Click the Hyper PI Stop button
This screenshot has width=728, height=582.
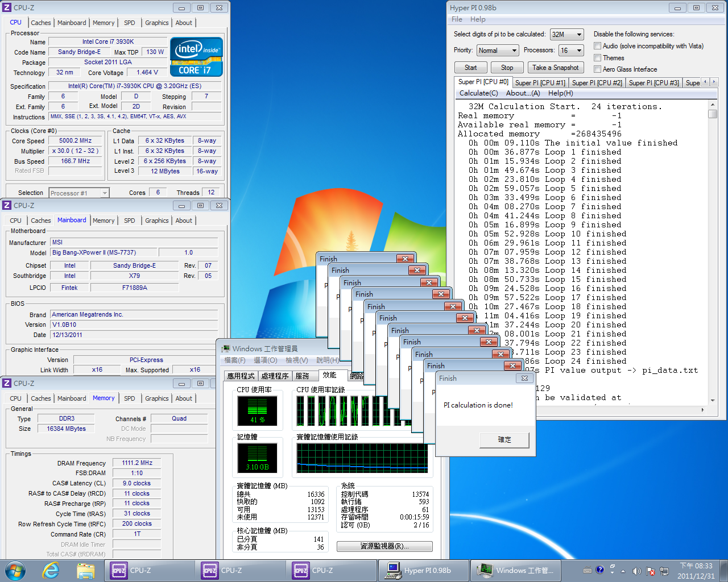[507, 68]
